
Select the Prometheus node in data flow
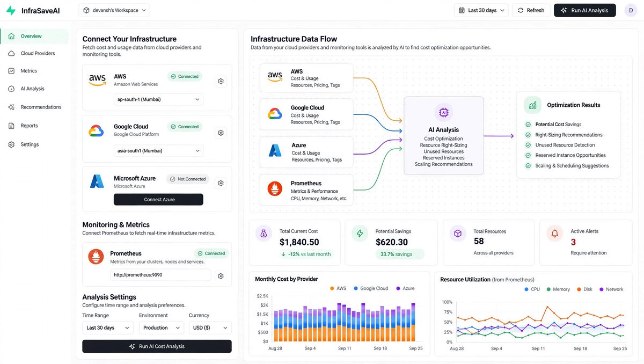306,190
